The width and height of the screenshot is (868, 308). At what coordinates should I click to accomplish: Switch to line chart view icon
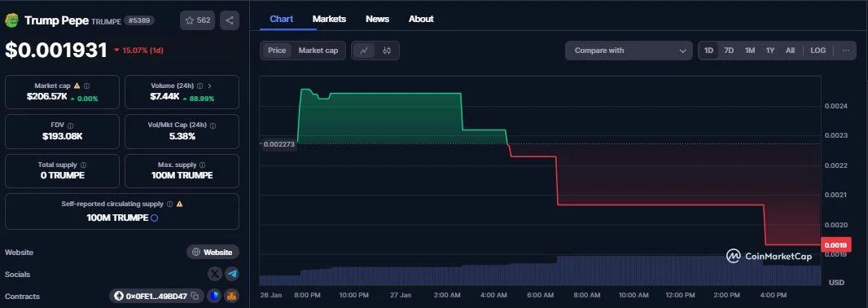click(364, 51)
